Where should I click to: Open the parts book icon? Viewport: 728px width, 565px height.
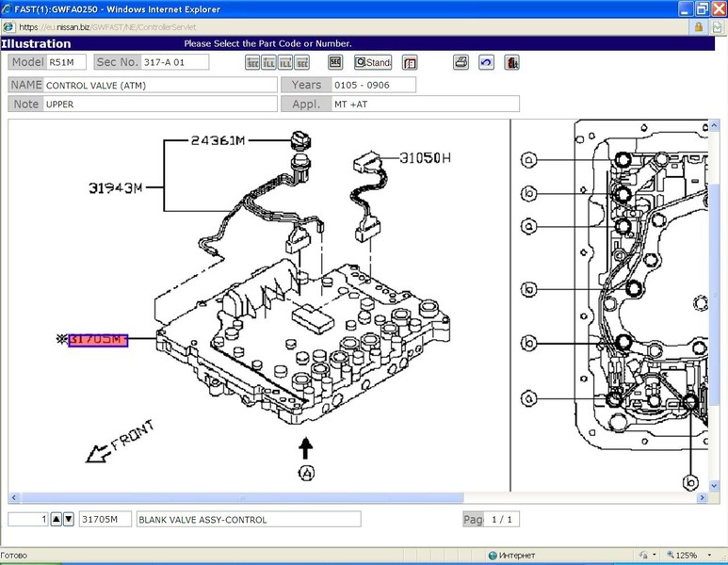(410, 63)
